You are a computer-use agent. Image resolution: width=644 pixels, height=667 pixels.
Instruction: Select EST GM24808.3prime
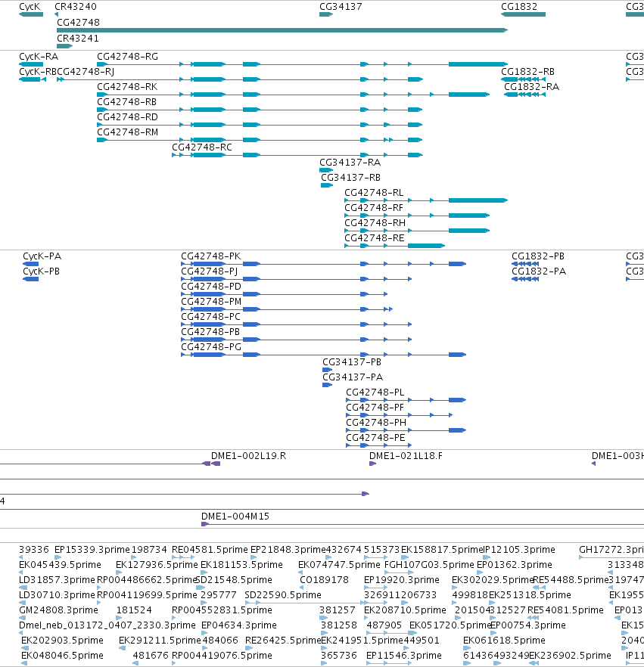(x=59, y=610)
